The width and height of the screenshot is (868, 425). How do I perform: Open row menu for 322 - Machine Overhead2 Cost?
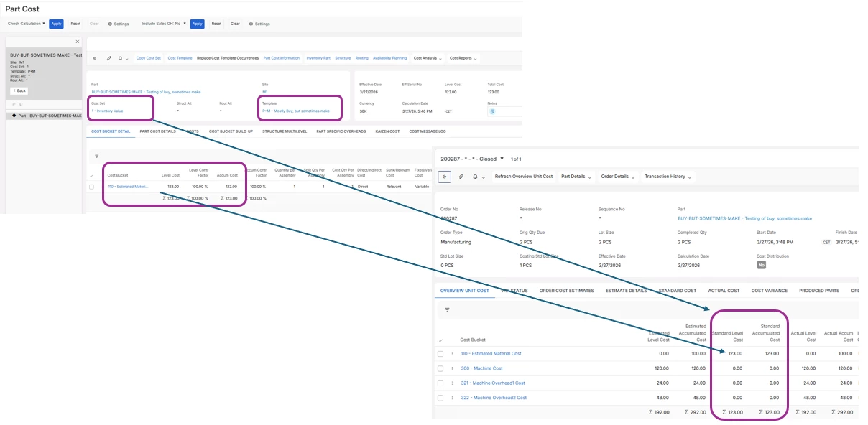[453, 398]
